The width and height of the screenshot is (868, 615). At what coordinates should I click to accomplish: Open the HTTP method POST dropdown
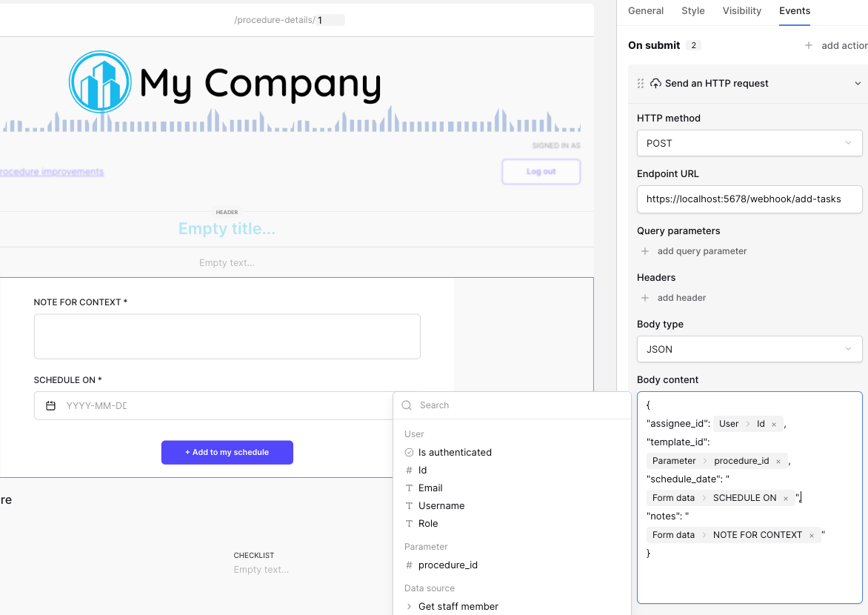749,143
